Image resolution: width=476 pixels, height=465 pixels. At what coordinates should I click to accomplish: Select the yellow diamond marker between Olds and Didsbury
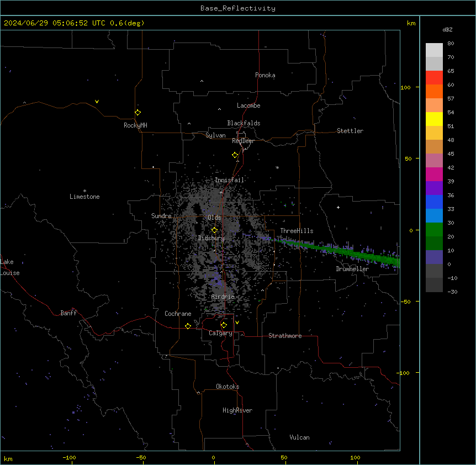(215, 230)
